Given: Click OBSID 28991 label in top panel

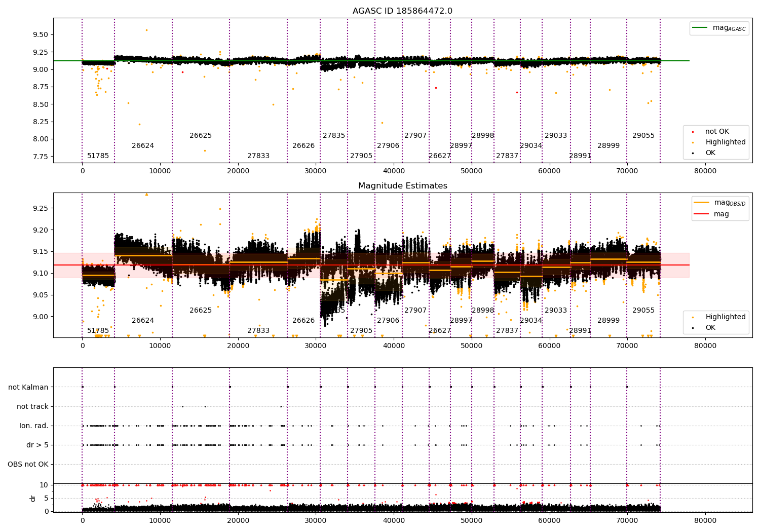Looking at the screenshot, I should coord(580,156).
